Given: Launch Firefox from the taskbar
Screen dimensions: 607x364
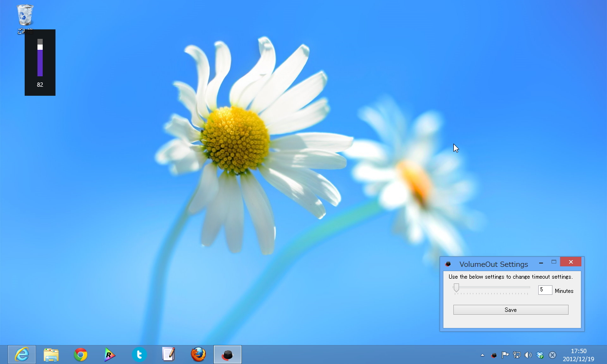Looking at the screenshot, I should point(198,354).
